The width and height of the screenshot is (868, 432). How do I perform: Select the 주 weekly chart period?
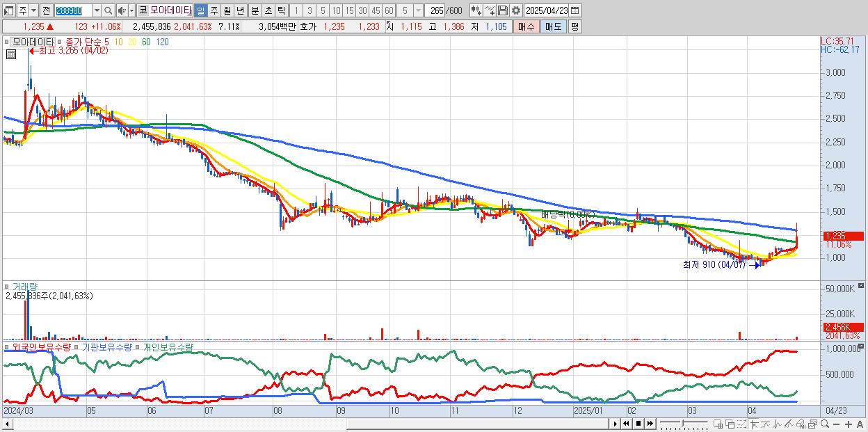pyautogui.click(x=214, y=10)
